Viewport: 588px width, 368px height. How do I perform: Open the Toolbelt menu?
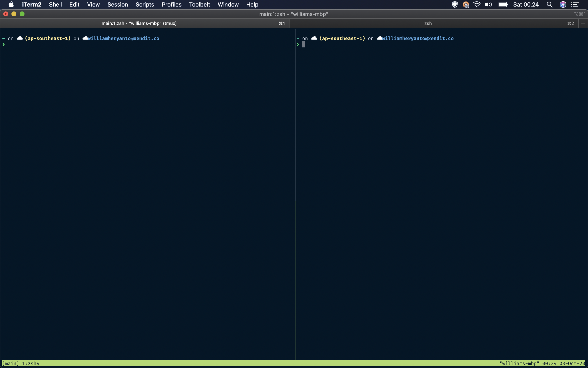(x=199, y=4)
